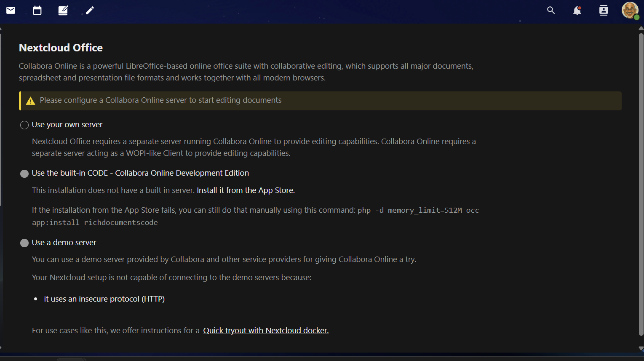
Task: Open the search magnifier icon
Action: [x=551, y=11]
